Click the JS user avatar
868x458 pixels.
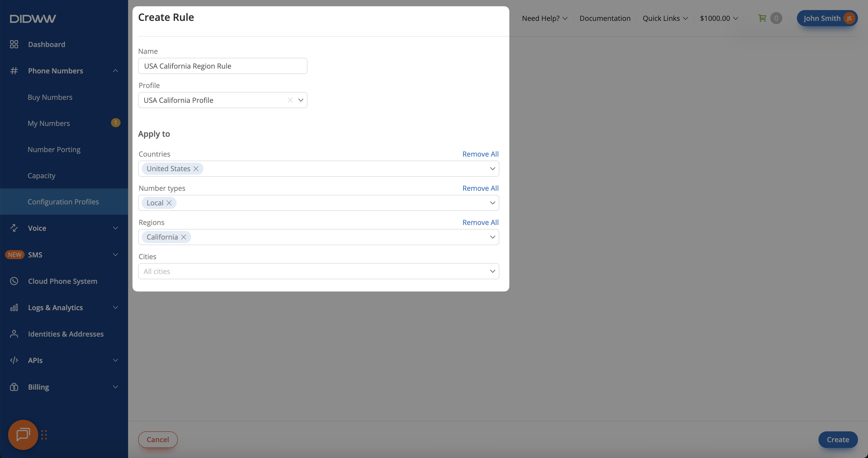(x=849, y=18)
